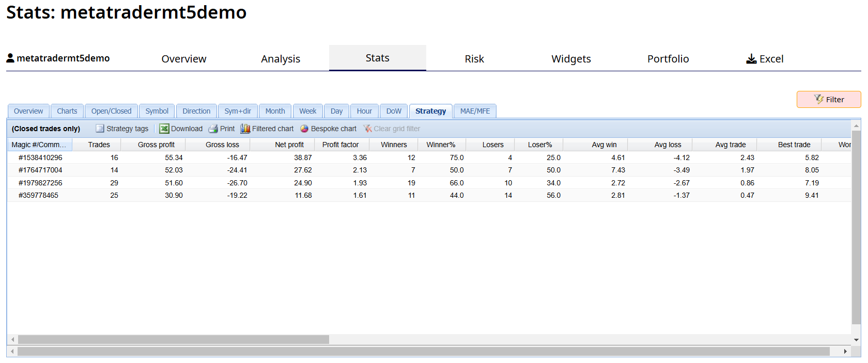Select the Direction sub-tab
Viewport: 868px width, 363px height.
point(196,111)
